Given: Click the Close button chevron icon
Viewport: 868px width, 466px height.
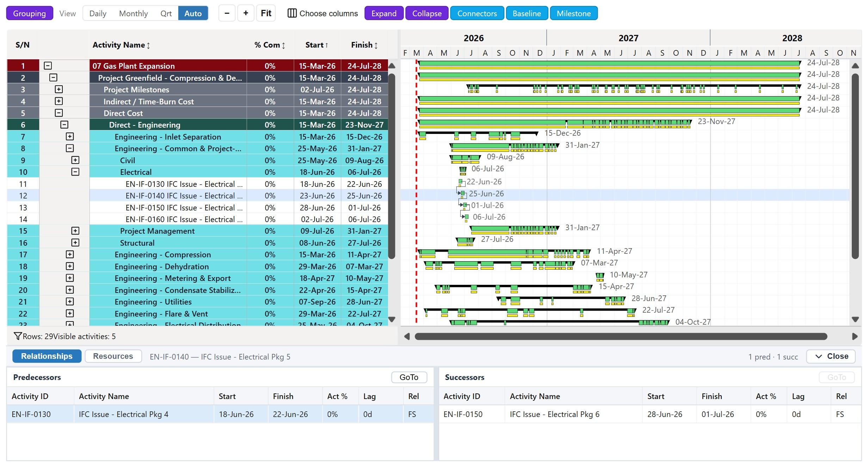Looking at the screenshot, I should [x=819, y=356].
